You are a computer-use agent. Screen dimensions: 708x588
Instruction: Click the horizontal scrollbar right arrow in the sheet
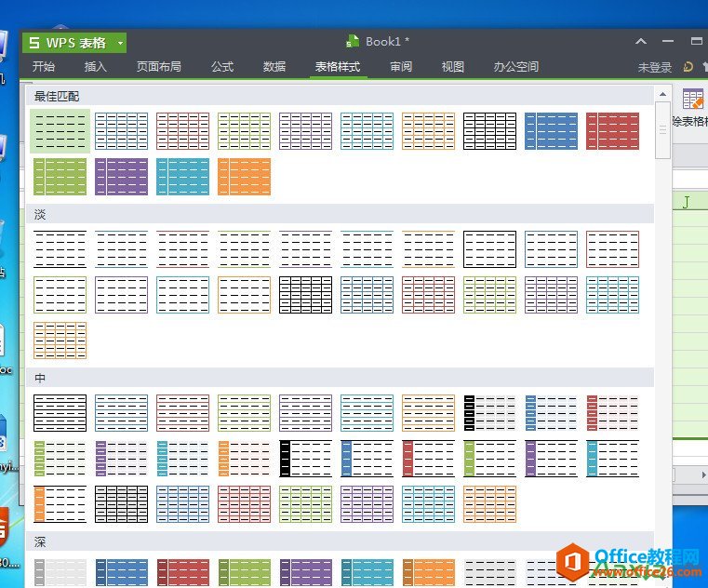pyautogui.click(x=703, y=475)
